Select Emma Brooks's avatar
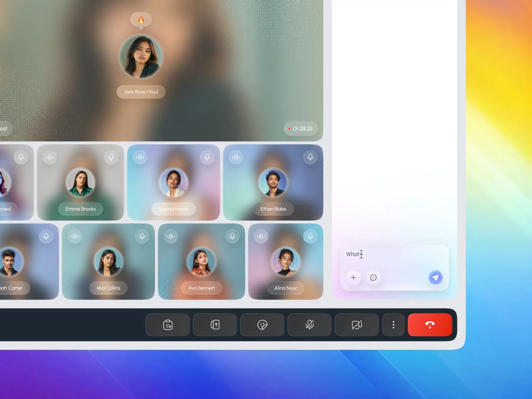The height and width of the screenshot is (399, 532). pyautogui.click(x=81, y=183)
